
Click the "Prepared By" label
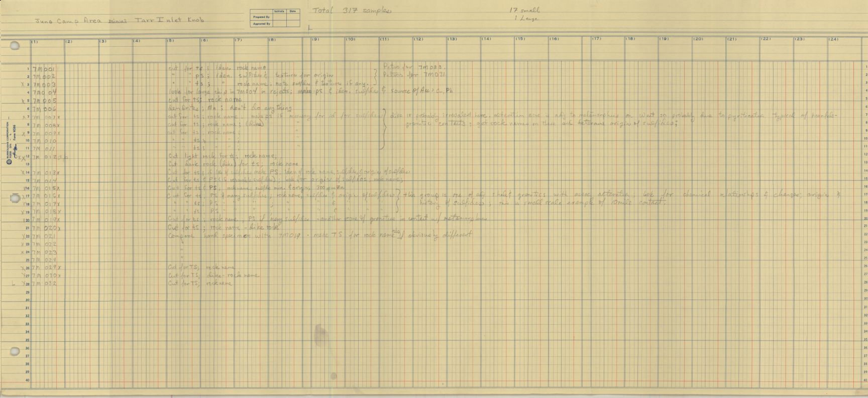(x=260, y=17)
